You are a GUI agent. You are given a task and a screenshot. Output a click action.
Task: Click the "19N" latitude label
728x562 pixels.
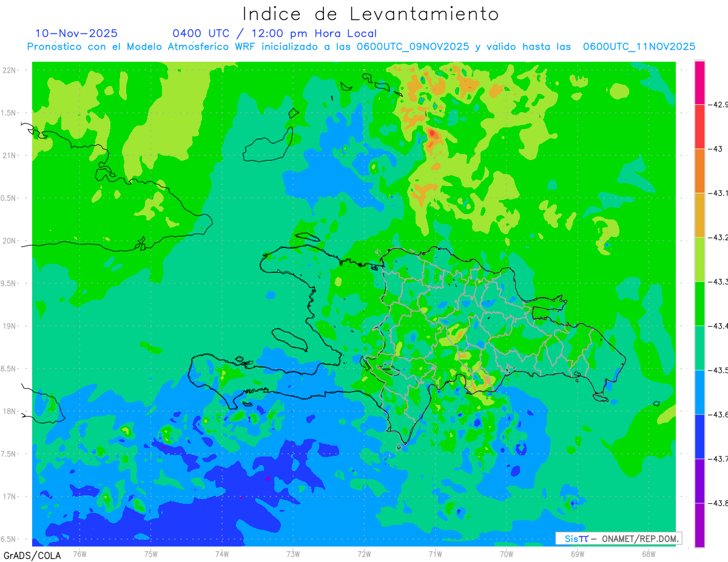(x=9, y=326)
